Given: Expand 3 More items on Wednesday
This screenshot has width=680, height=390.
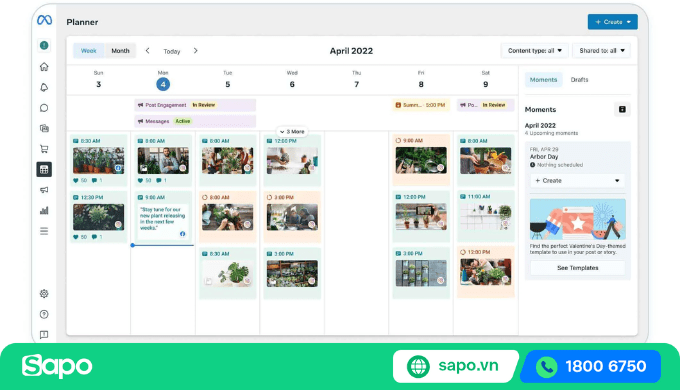Looking at the screenshot, I should pos(292,131).
